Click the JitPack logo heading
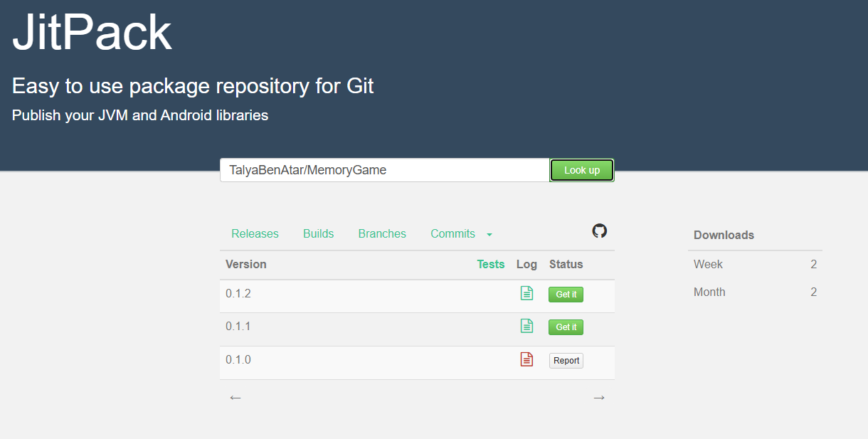Screen dimensions: 868x439 click(91, 31)
